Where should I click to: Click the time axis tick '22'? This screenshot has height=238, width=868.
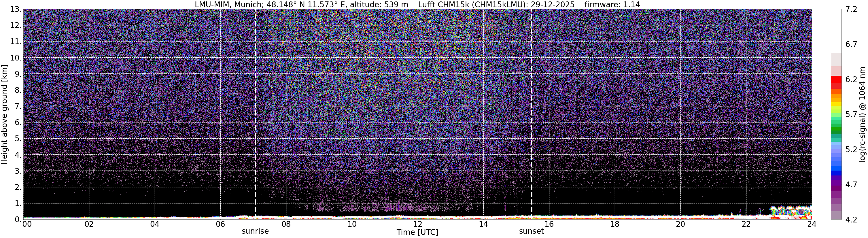[x=746, y=224]
